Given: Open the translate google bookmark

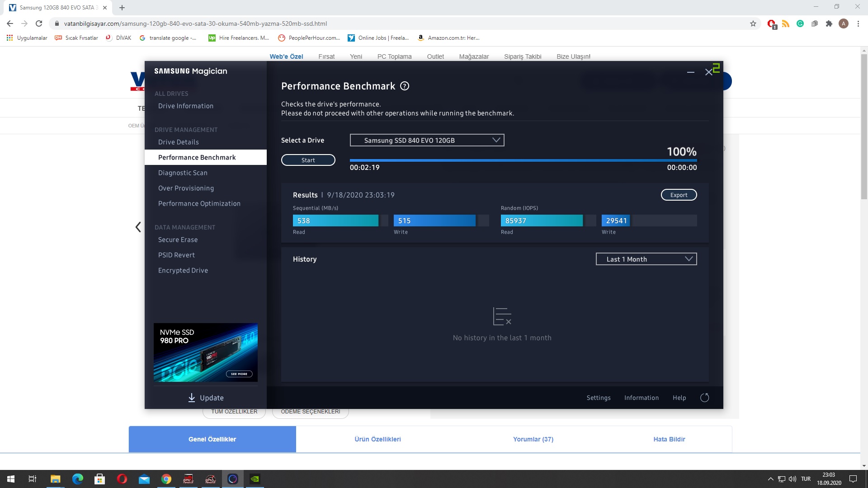Looking at the screenshot, I should (x=168, y=38).
